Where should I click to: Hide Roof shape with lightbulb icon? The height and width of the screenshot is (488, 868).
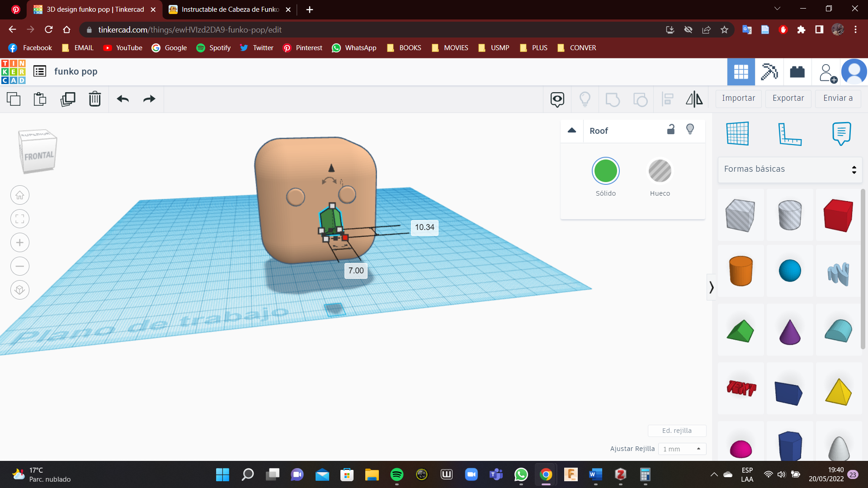coord(690,130)
